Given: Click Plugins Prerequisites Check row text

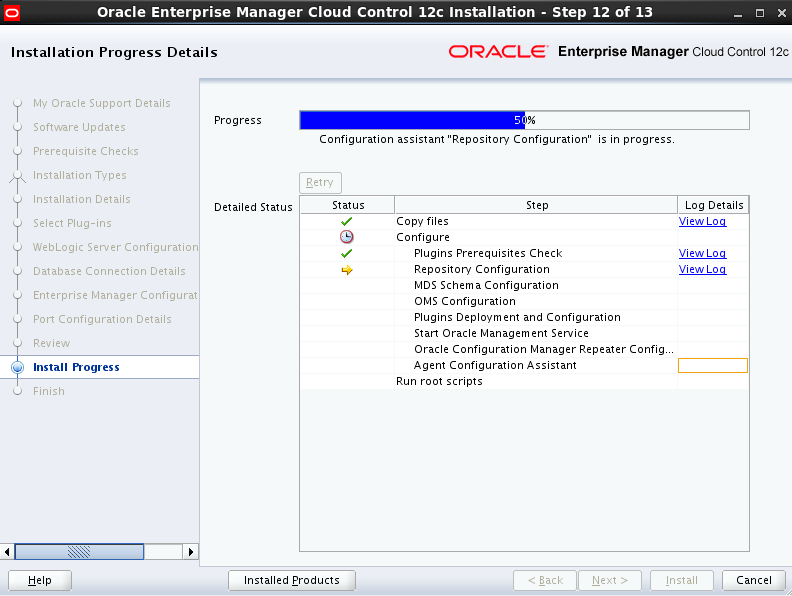Looking at the screenshot, I should pos(488,253).
